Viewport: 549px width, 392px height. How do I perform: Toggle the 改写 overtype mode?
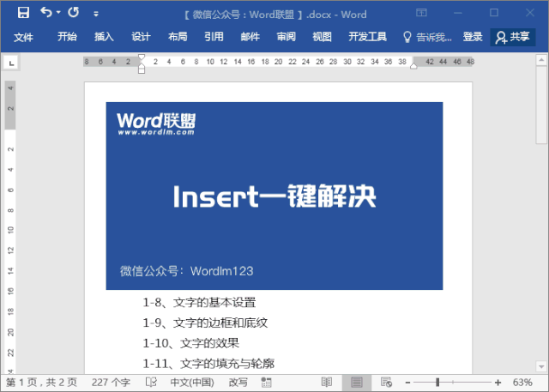click(238, 383)
